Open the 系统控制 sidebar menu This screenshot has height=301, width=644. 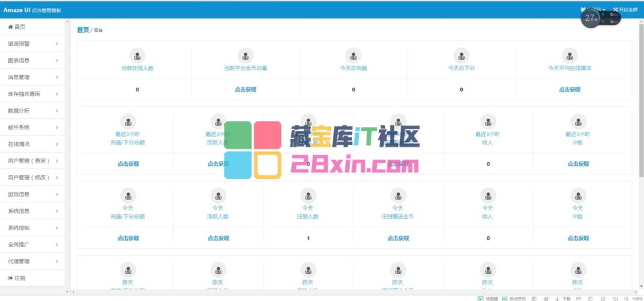point(32,228)
